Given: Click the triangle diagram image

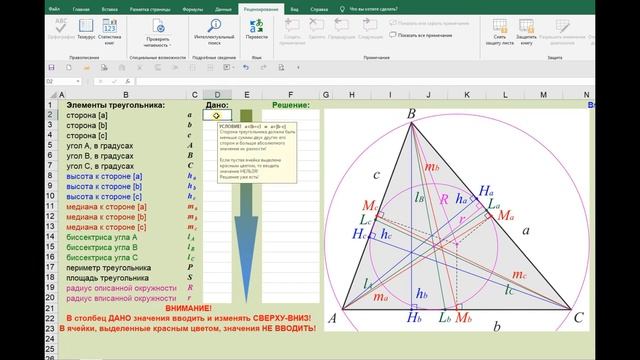Looking at the screenshot, I should pos(456,220).
